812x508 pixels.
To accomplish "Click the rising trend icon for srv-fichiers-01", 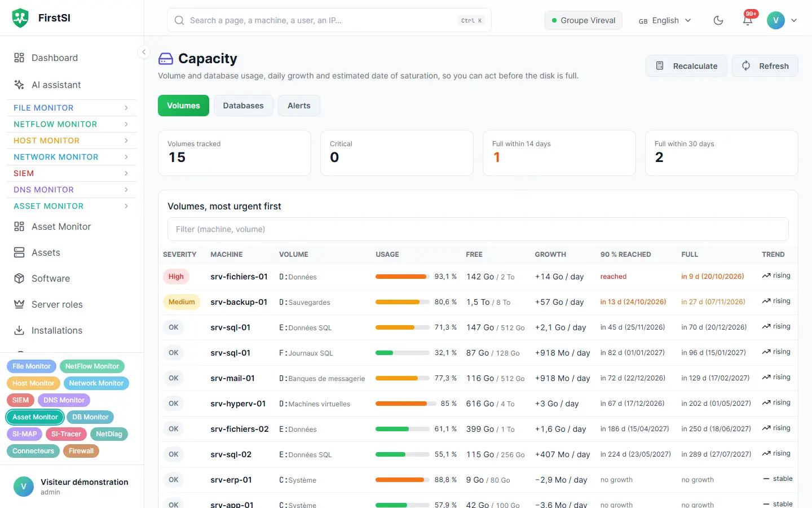I will (x=766, y=275).
